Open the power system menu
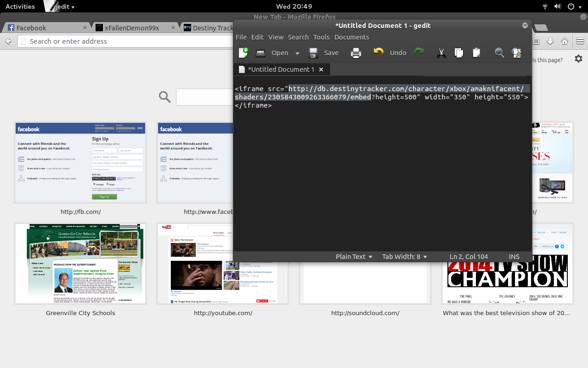Screen dimensions: 588x368 click(x=574, y=6)
